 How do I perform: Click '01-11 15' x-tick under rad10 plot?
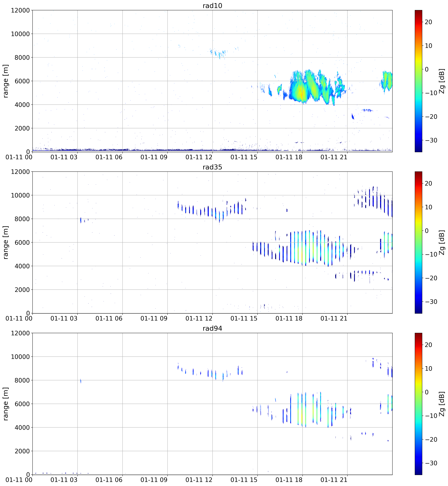point(244,157)
